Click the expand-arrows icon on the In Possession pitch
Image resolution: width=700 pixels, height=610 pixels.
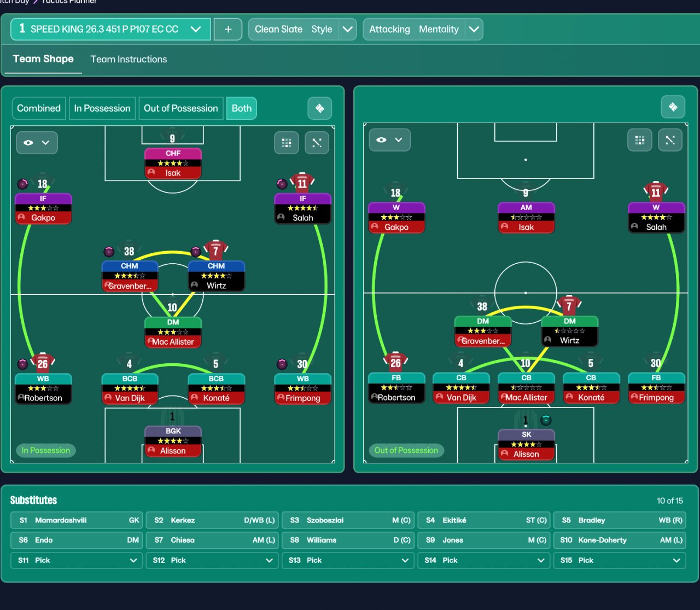(x=317, y=143)
